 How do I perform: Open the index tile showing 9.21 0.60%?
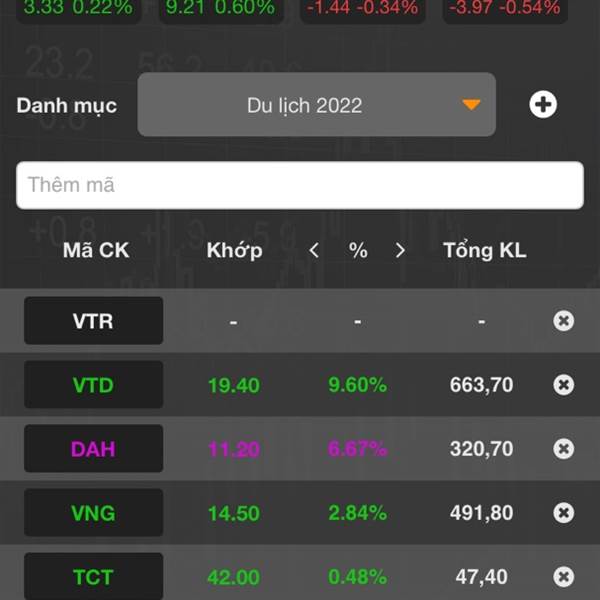coord(221,10)
